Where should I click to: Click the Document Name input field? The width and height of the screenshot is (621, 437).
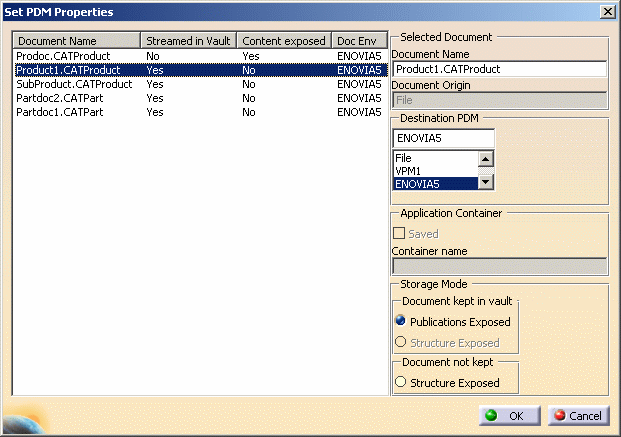pyautogui.click(x=500, y=69)
